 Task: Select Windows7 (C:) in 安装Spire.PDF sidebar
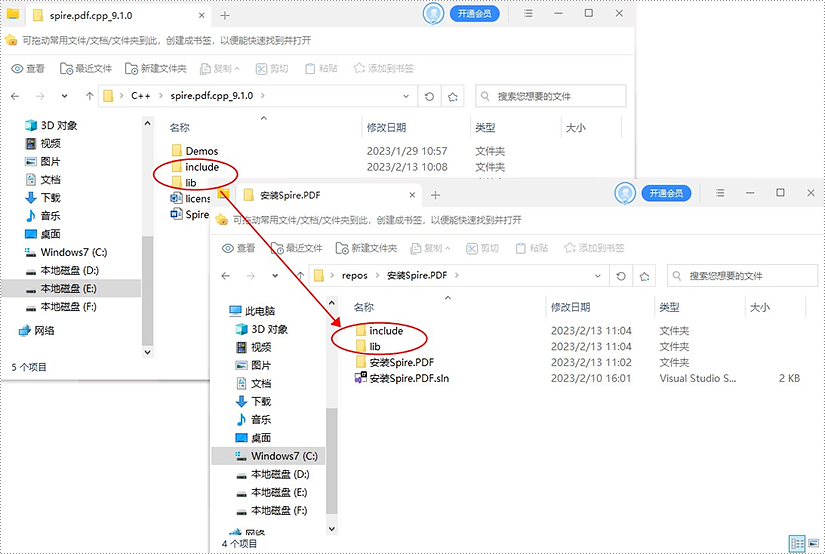point(268,456)
